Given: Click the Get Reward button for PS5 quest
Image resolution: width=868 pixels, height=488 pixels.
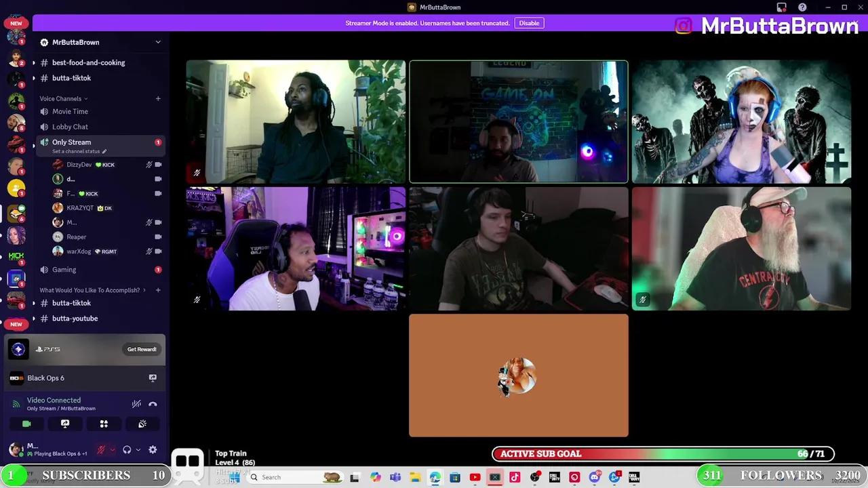Looking at the screenshot, I should click(x=142, y=348).
